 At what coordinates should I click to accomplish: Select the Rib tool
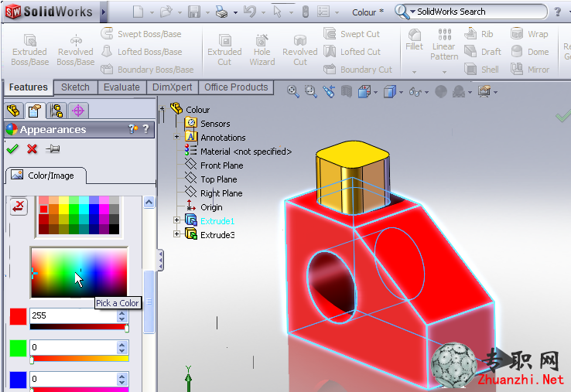(478, 34)
